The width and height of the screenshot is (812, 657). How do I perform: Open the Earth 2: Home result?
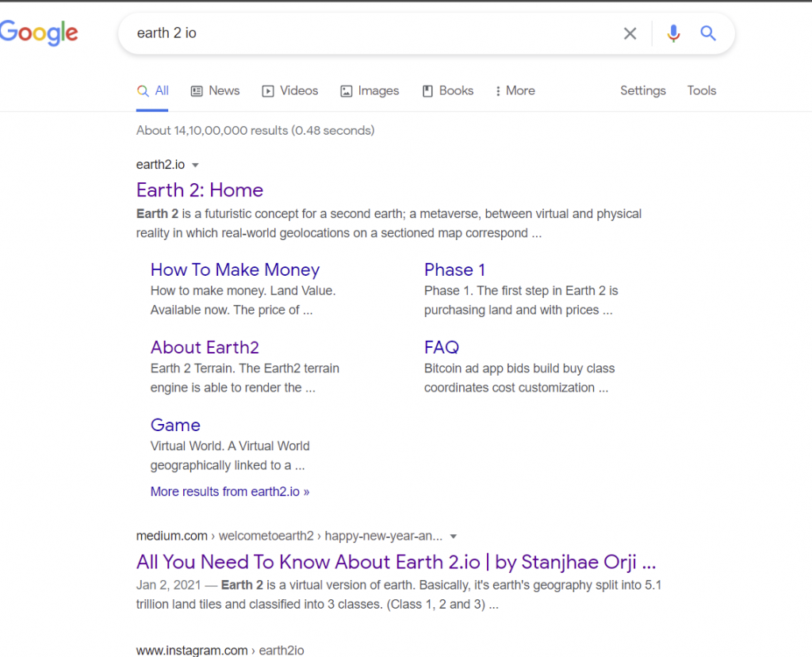pos(199,190)
